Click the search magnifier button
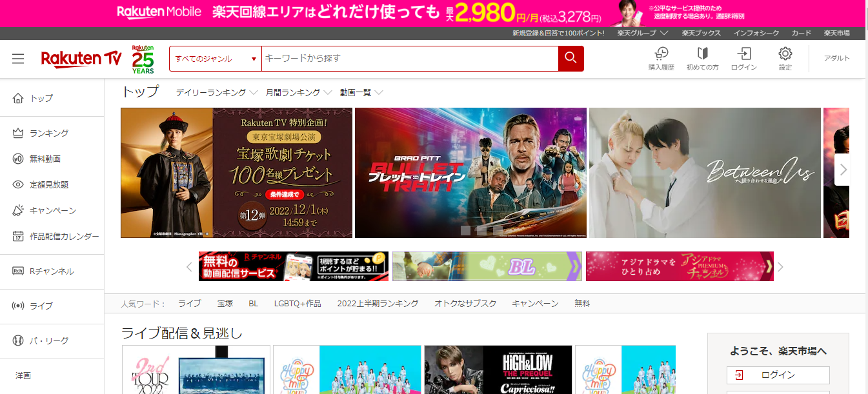This screenshot has width=868, height=394. point(570,58)
